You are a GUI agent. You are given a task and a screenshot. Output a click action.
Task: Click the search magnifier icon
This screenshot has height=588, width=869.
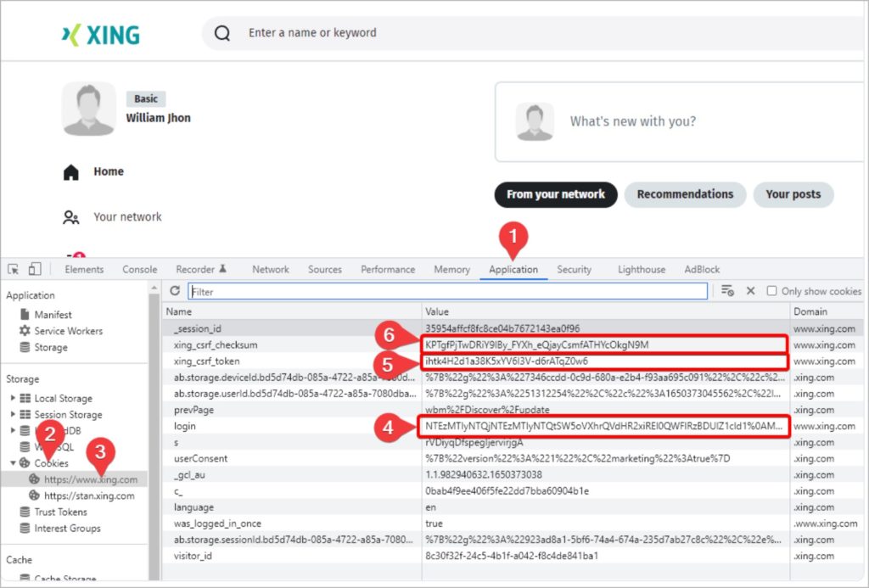point(222,33)
